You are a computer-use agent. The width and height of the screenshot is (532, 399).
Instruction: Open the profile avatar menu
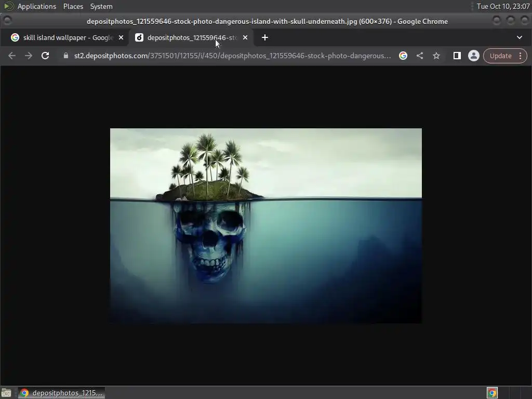474,56
